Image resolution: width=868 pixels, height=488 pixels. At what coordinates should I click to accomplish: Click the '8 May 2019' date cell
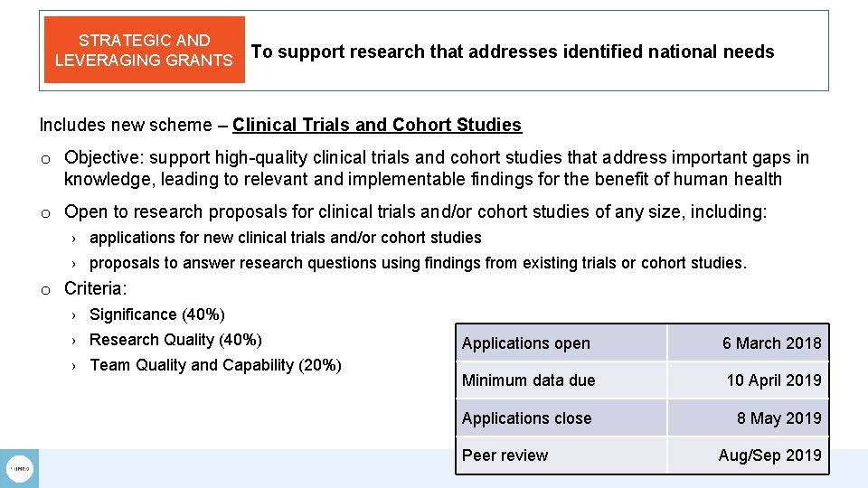pos(749,418)
